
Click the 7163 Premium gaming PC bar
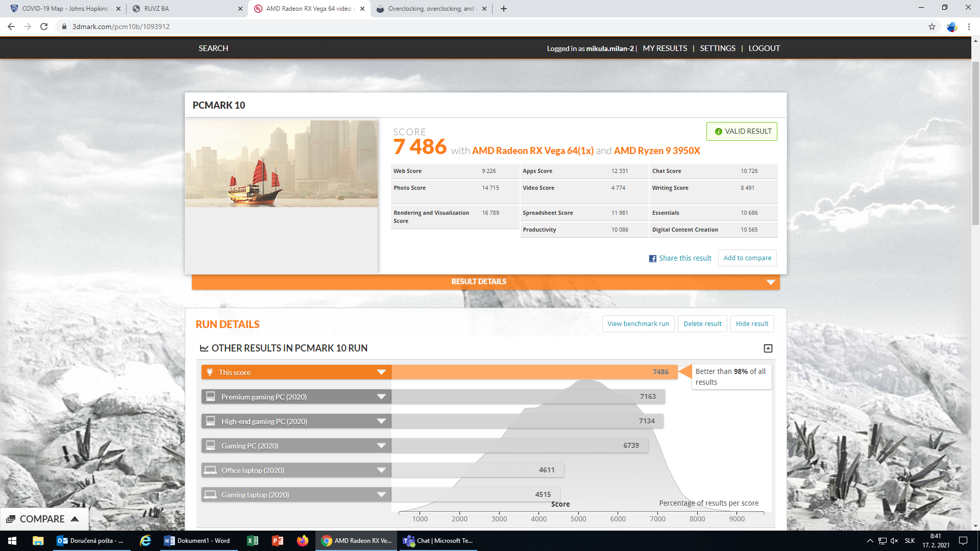[528, 396]
